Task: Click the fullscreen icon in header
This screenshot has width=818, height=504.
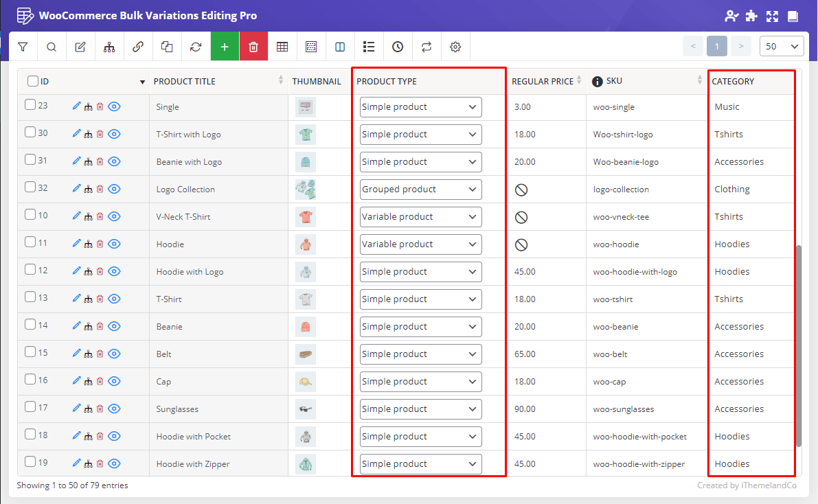Action: (773, 16)
